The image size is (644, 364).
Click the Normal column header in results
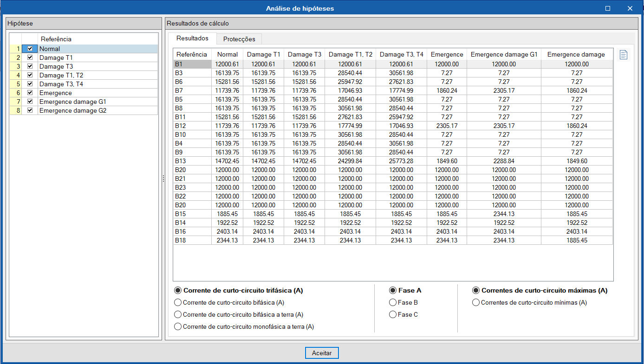tap(228, 54)
